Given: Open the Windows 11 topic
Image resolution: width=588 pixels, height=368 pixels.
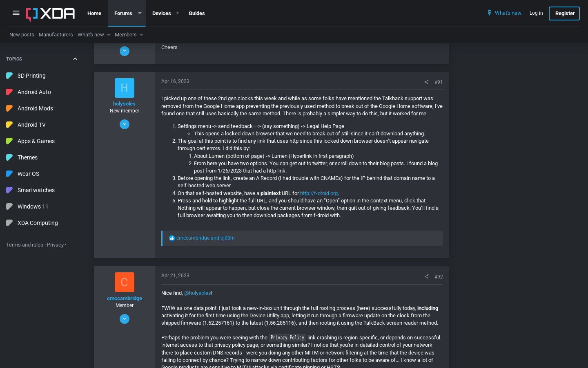Looking at the screenshot, I should (33, 206).
